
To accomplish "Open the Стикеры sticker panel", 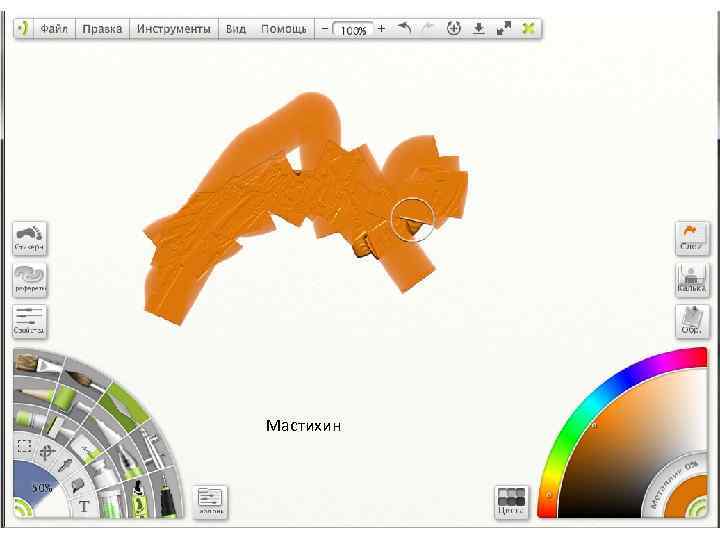I will (30, 238).
